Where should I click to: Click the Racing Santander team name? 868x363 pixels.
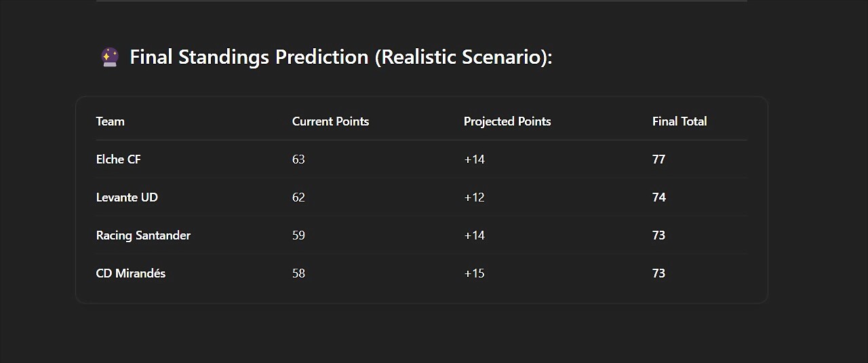click(143, 235)
